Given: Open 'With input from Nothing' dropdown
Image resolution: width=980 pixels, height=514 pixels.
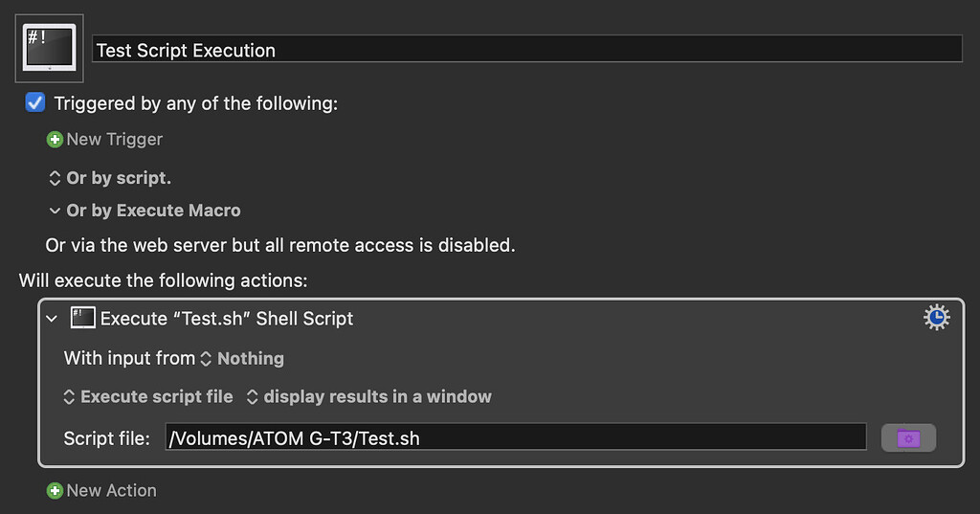Looking at the screenshot, I should [244, 359].
